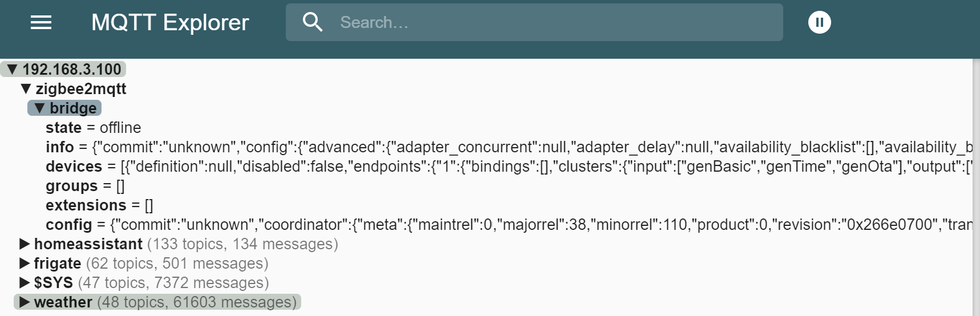
Task: Collapse the 192.168.3.100 root node
Action: pos(13,70)
